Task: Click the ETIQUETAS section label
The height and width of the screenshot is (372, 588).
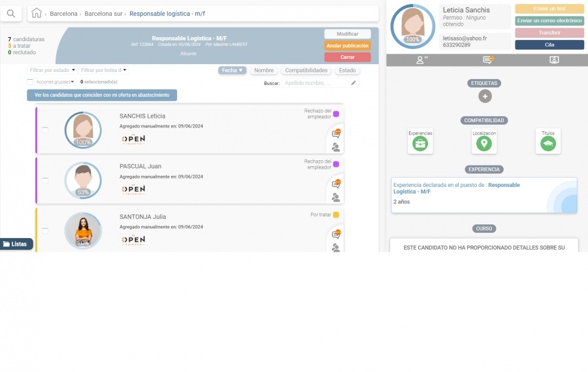Action: (x=484, y=83)
